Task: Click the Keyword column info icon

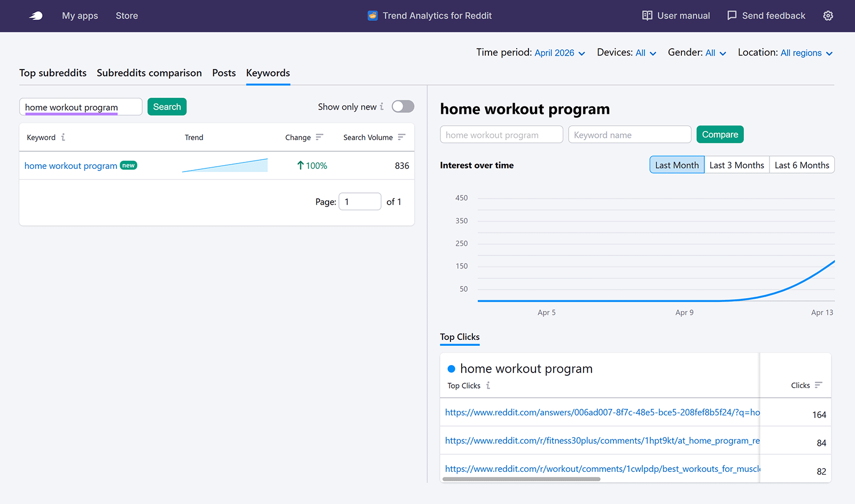Action: click(63, 137)
